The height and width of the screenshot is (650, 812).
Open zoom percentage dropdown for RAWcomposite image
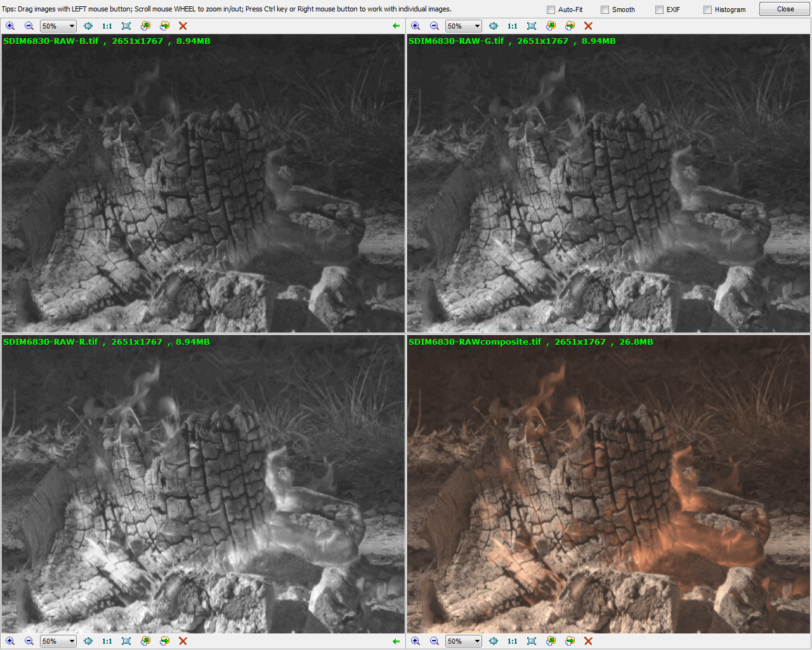tap(464, 641)
